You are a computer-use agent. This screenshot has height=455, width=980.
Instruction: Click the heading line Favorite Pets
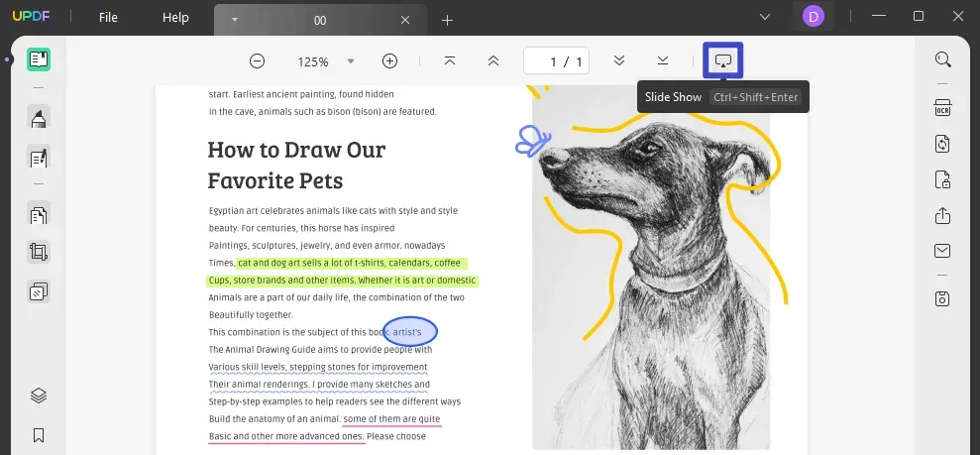(x=275, y=180)
